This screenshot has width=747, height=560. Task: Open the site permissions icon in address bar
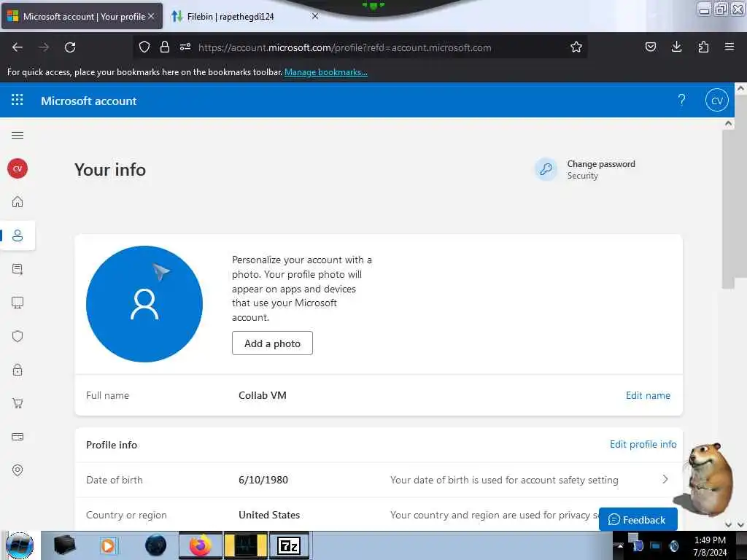[185, 47]
